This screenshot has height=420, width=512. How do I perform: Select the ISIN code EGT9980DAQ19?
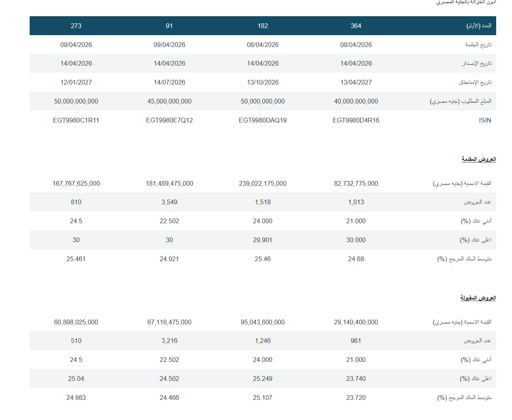click(x=263, y=120)
